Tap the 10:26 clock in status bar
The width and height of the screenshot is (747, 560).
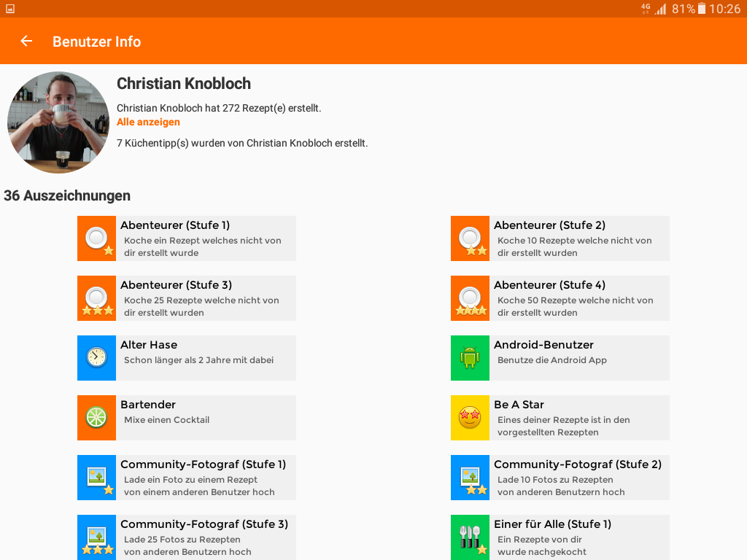pos(724,9)
